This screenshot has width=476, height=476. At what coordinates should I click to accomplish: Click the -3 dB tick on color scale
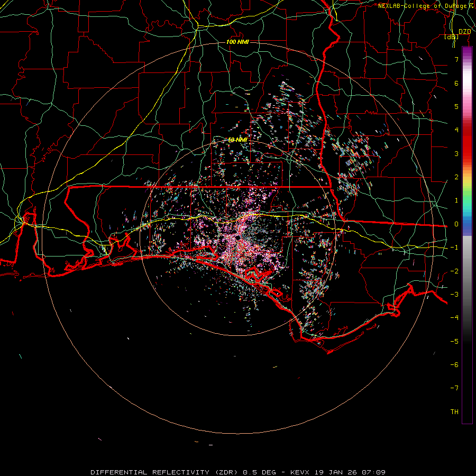454,295
